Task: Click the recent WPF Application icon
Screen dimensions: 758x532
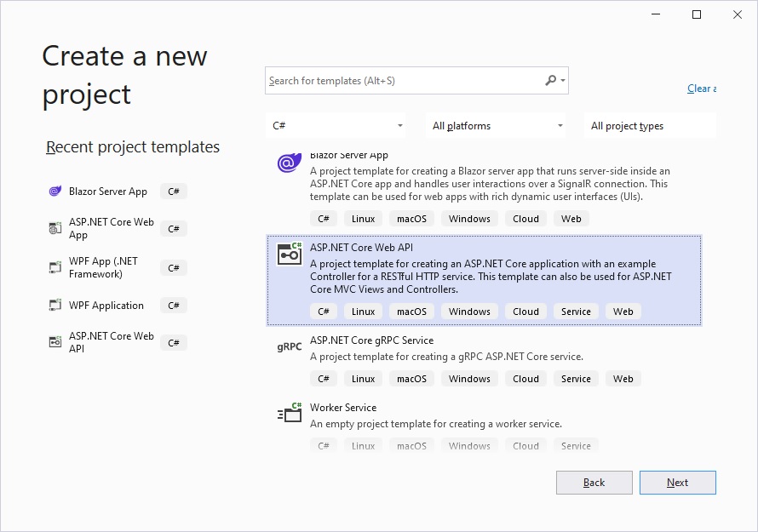Action: coord(55,306)
